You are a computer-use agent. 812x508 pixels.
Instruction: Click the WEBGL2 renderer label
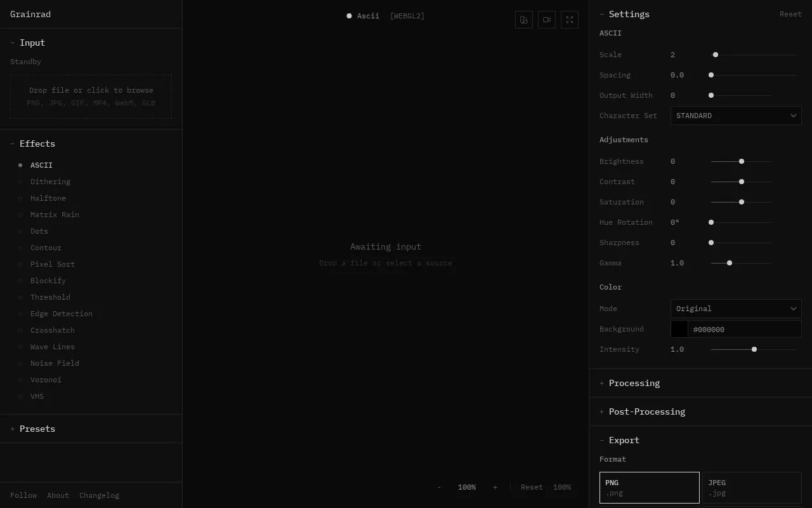[407, 16]
